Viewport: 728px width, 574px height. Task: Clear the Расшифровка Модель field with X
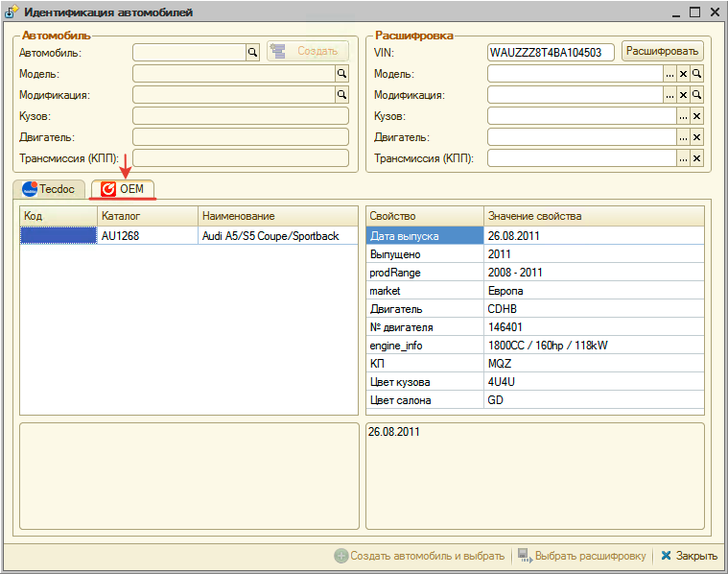684,74
